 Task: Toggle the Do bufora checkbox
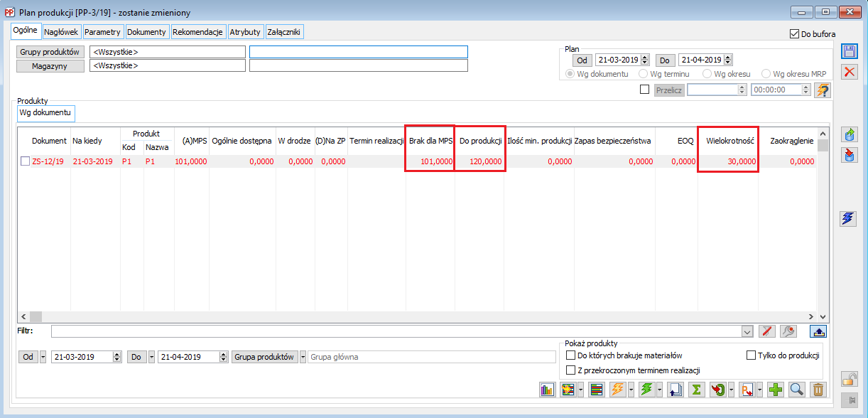(794, 33)
